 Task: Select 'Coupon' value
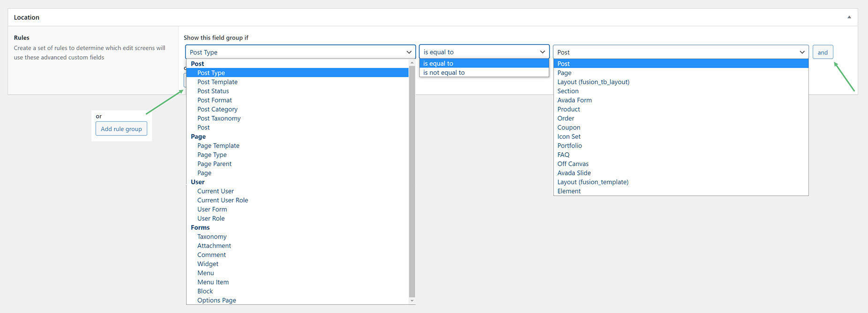coord(681,127)
